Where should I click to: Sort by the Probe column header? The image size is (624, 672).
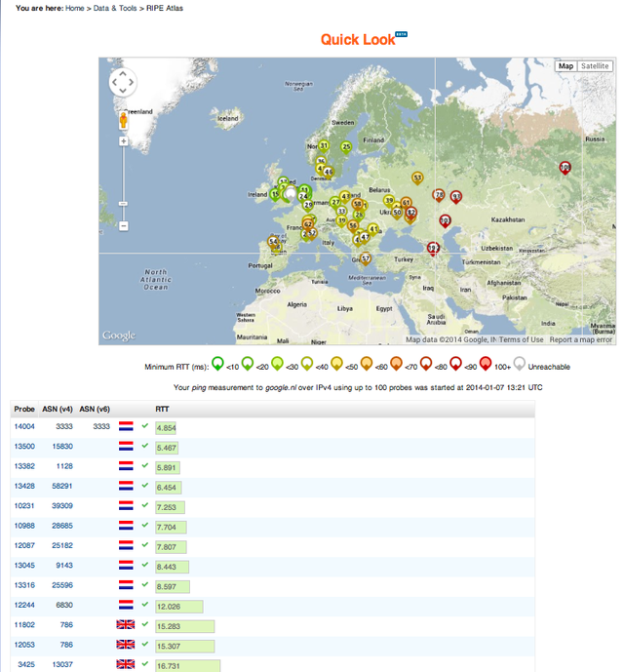[24, 409]
